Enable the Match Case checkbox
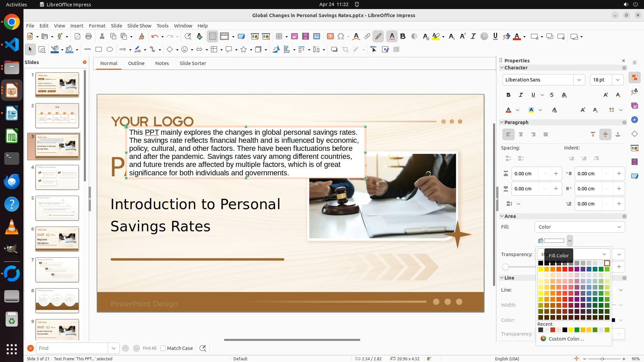644x362 pixels. click(x=163, y=348)
